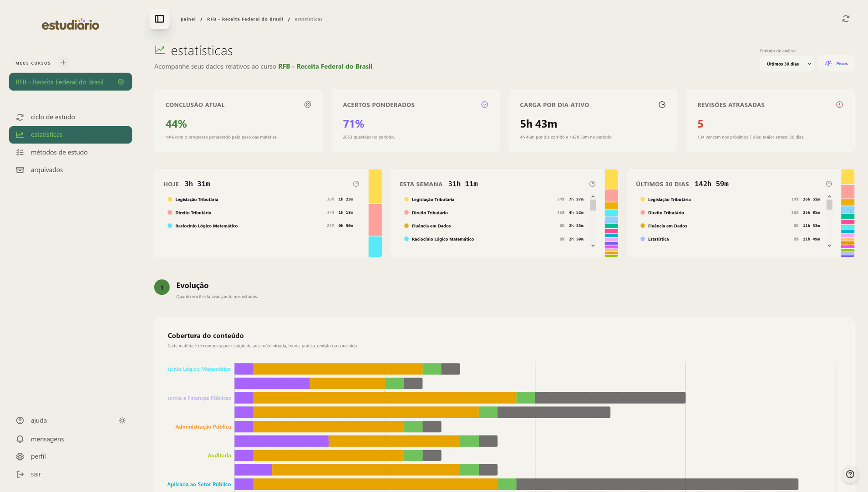This screenshot has height=492, width=868.
Task: Click the Administração Pública chart label
Action: tap(203, 427)
